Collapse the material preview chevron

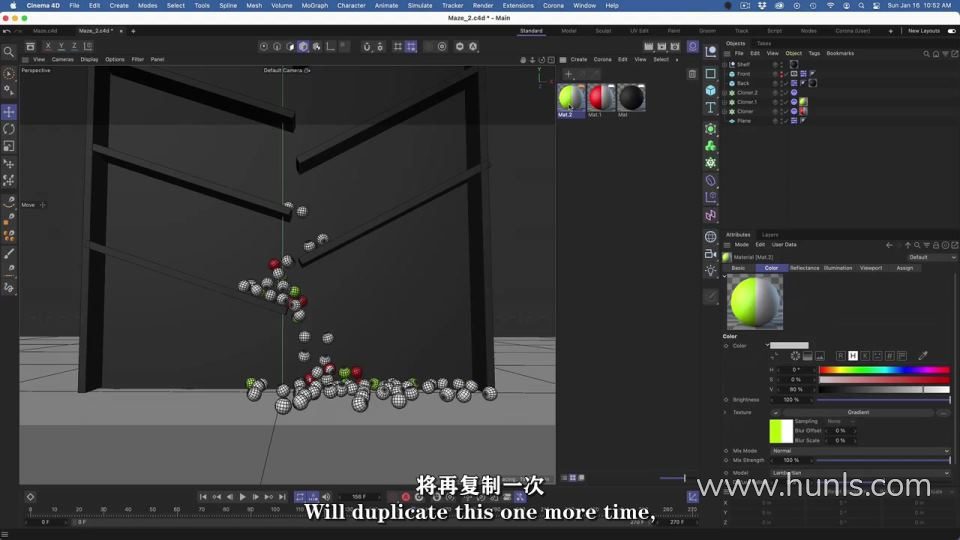tap(725, 277)
